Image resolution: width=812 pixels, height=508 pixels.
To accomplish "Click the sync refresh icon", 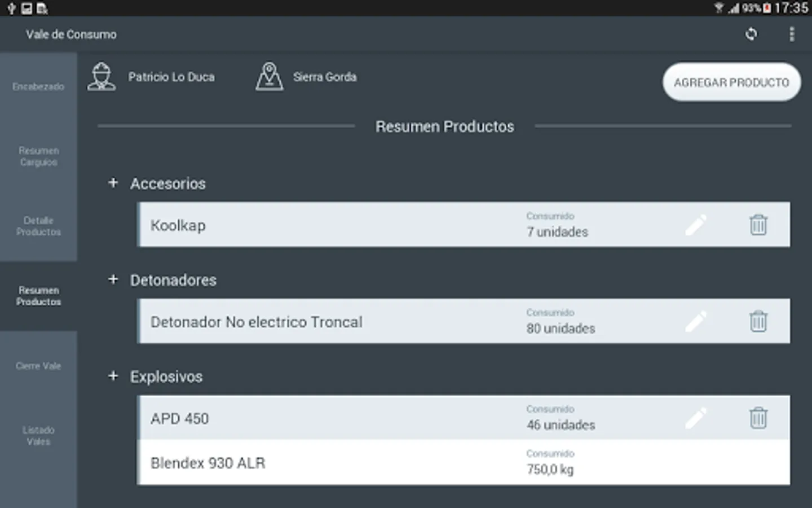I will click(x=751, y=34).
